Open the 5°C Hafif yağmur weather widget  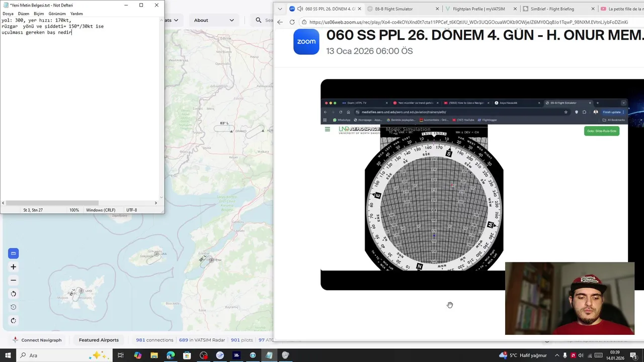(523, 355)
